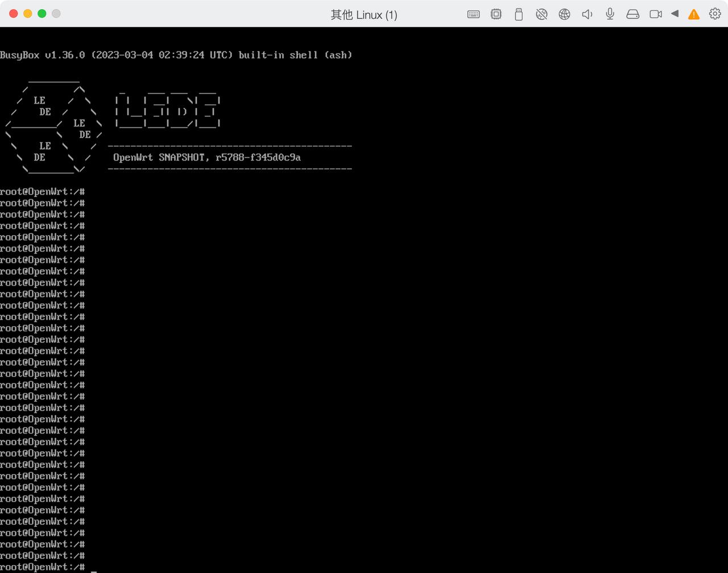The width and height of the screenshot is (728, 573).
Task: Open the hard disk drive icon
Action: coord(632,14)
